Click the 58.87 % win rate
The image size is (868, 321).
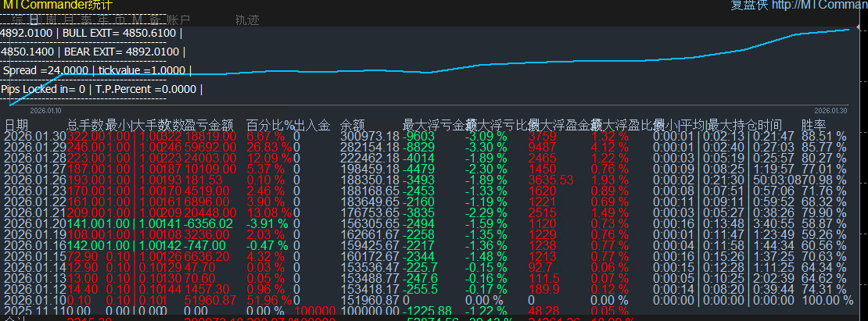[x=823, y=223]
